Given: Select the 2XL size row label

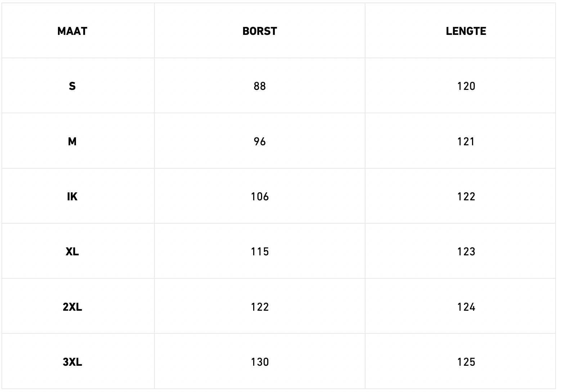Looking at the screenshot, I should coord(72,307).
